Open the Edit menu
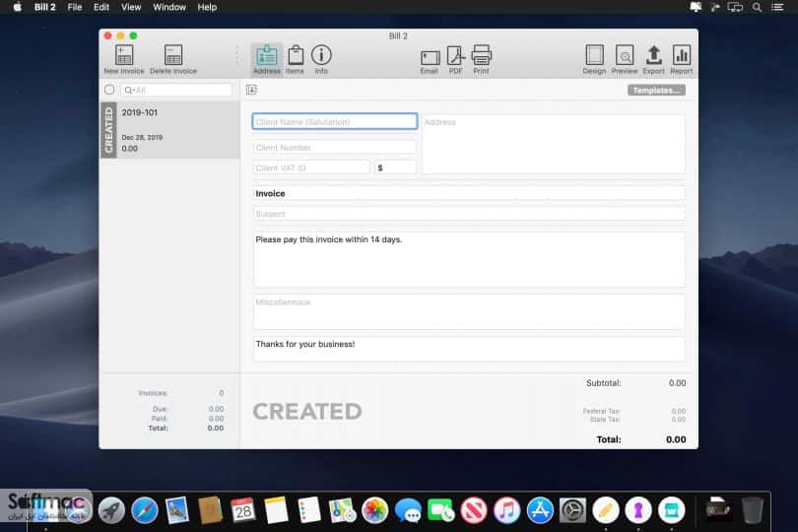This screenshot has height=532, width=798. tap(101, 7)
